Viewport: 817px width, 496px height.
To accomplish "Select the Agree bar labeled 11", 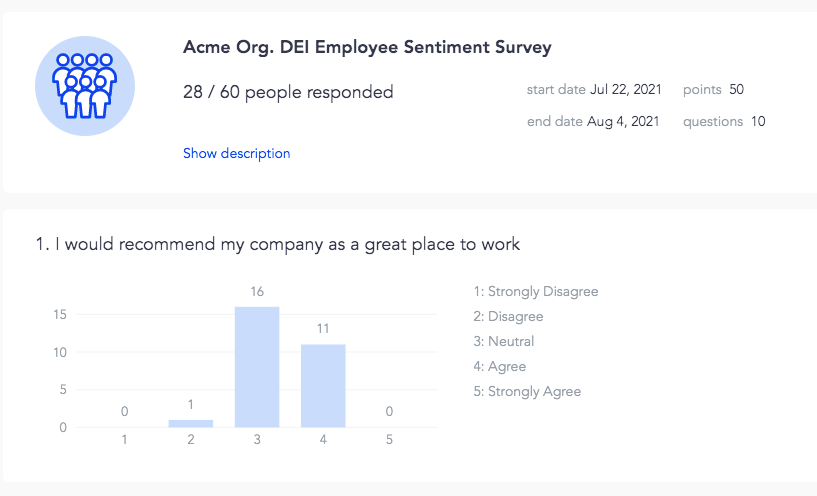I will coord(323,386).
